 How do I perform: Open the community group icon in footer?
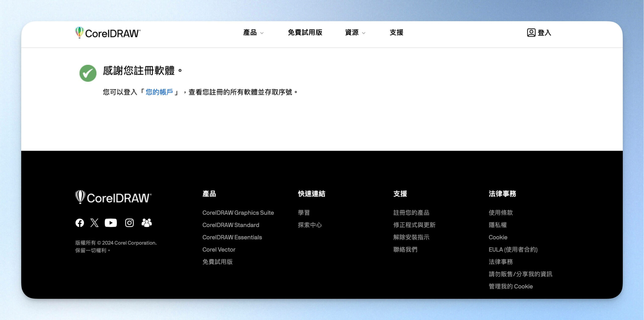coord(147,223)
